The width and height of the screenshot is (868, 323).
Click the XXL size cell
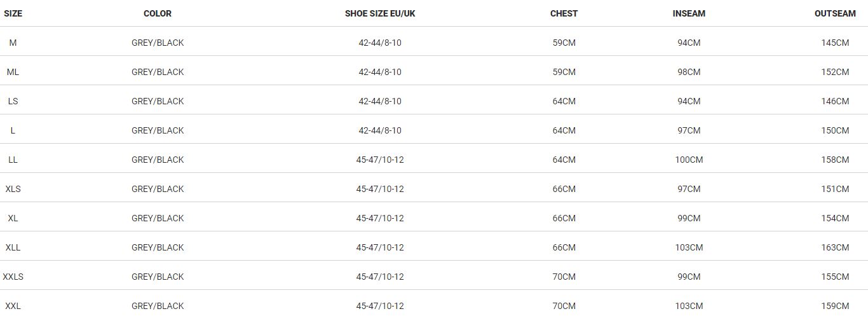coord(13,306)
